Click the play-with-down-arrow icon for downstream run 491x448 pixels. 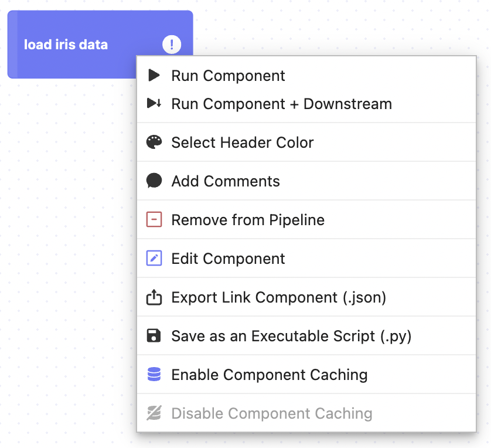click(154, 104)
